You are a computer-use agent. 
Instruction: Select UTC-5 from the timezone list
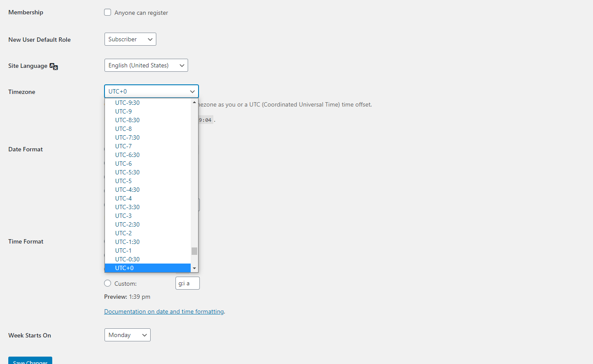[x=123, y=180]
